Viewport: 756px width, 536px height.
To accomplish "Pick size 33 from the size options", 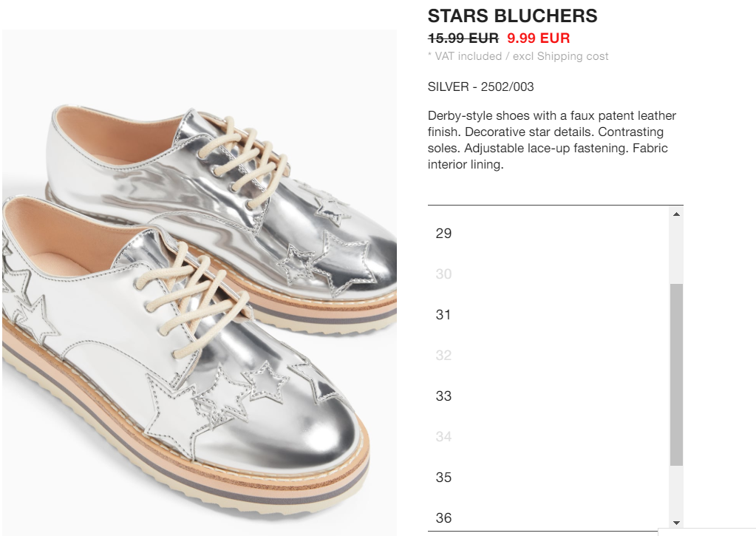I will [548, 396].
